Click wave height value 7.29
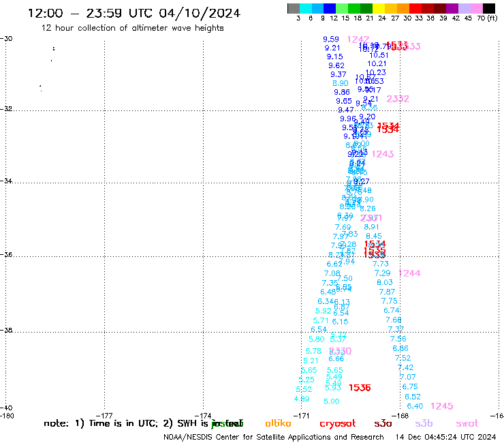The height and width of the screenshot is (443, 504). point(383,273)
